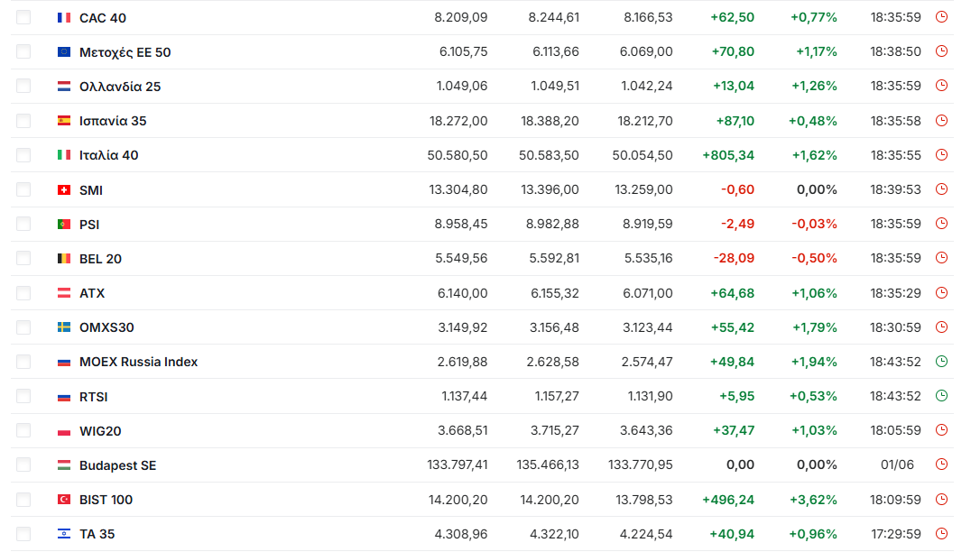980x552 pixels.
Task: Go to the BEL 20 index link
Action: point(101,259)
